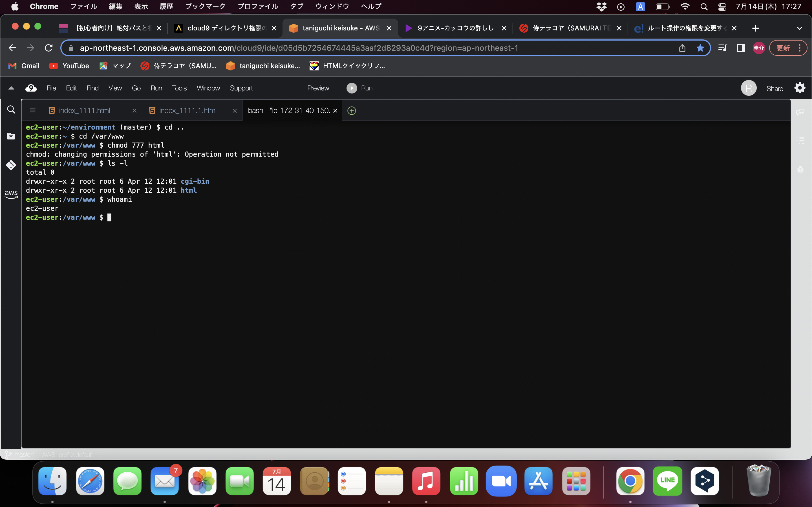The width and height of the screenshot is (812, 507).
Task: Open macOS Control Center toggle icon
Action: [722, 7]
